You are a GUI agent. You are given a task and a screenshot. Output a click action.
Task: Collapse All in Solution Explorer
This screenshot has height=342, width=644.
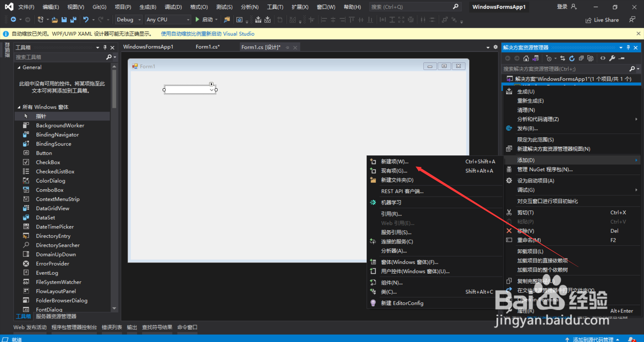click(x=581, y=58)
